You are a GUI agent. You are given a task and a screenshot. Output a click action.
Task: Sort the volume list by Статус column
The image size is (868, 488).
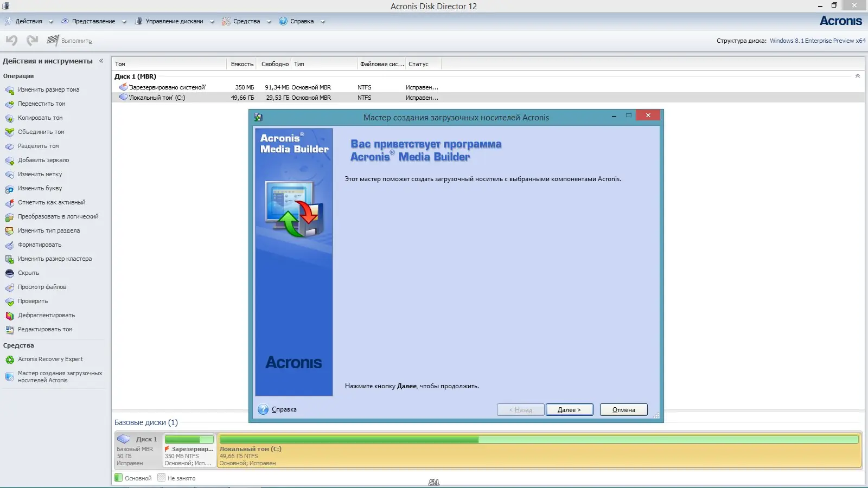[x=423, y=64]
